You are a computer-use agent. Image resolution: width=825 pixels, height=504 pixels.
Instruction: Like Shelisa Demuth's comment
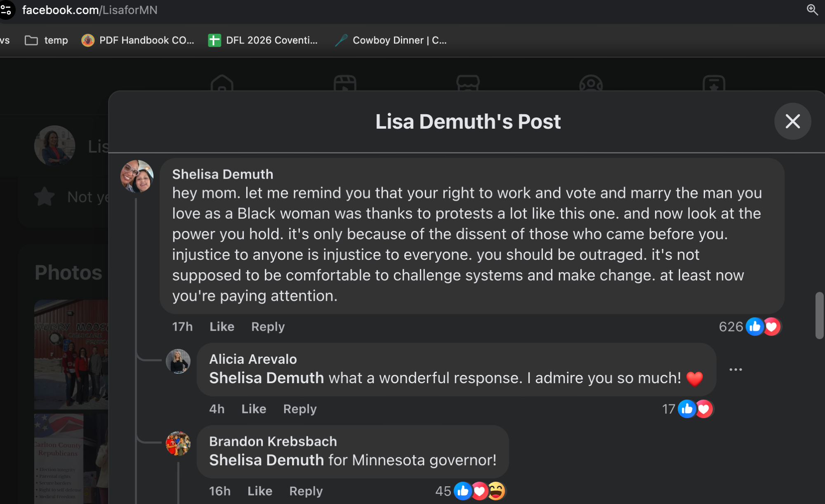click(222, 327)
